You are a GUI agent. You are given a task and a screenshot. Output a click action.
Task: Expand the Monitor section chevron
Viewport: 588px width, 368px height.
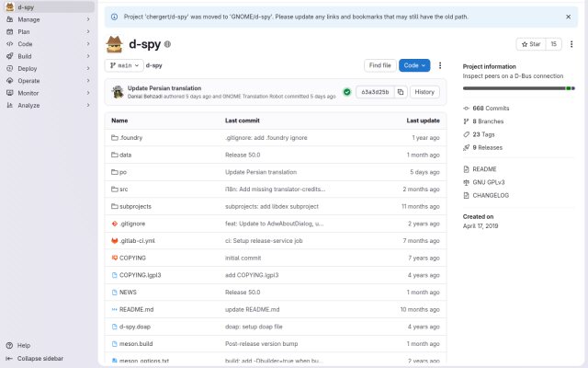[x=88, y=93]
